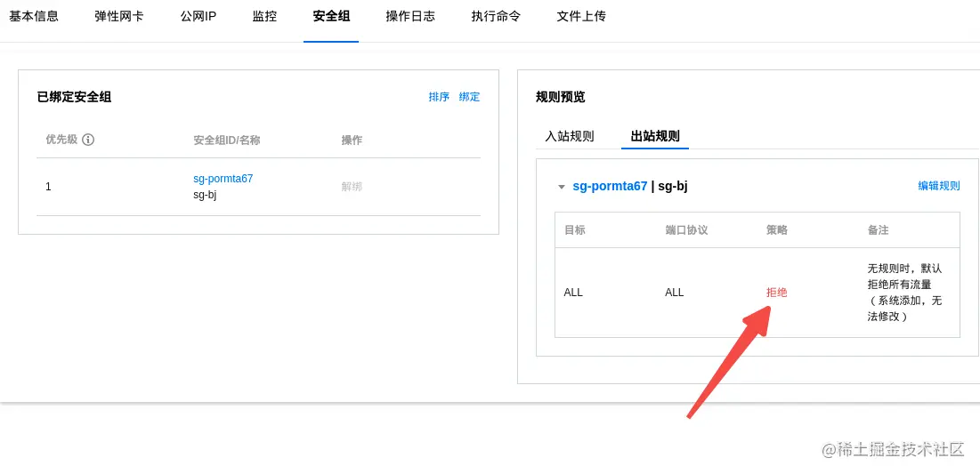Click the 无规则时 default deny remark text
This screenshot has width=980, height=474.
[x=904, y=293]
